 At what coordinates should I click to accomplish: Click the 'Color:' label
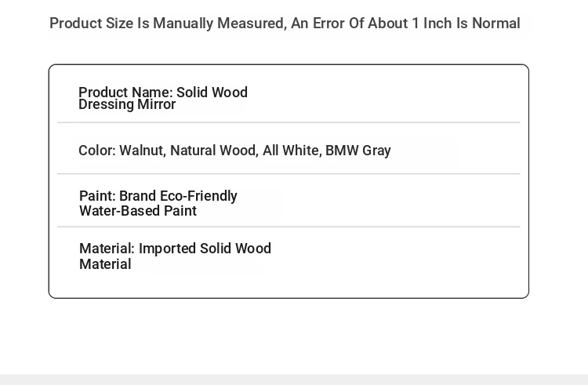tap(97, 151)
